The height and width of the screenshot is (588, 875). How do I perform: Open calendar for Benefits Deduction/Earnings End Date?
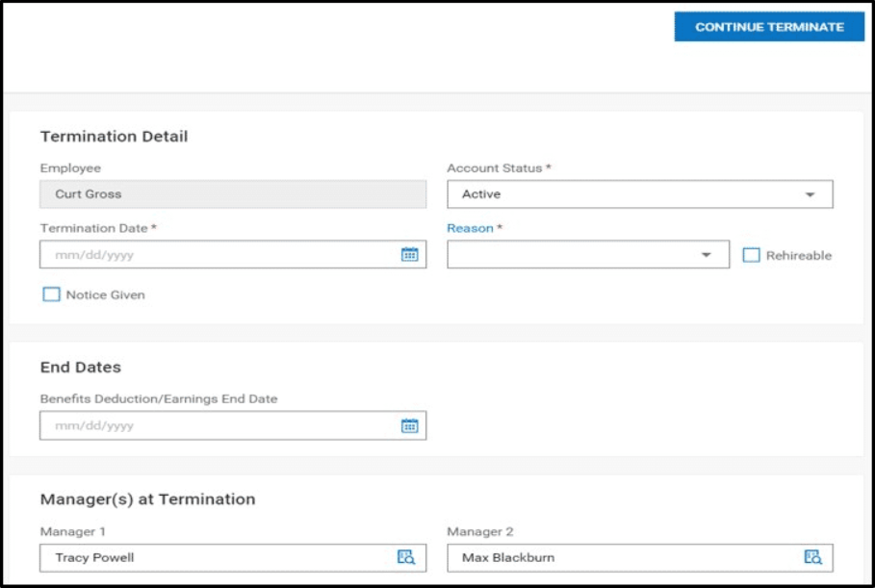pos(410,425)
